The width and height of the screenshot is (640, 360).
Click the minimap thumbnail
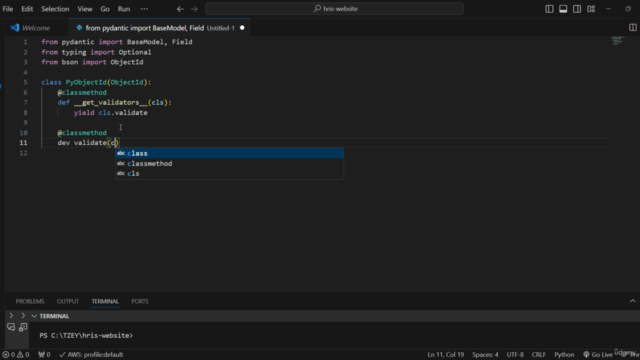[618, 40]
